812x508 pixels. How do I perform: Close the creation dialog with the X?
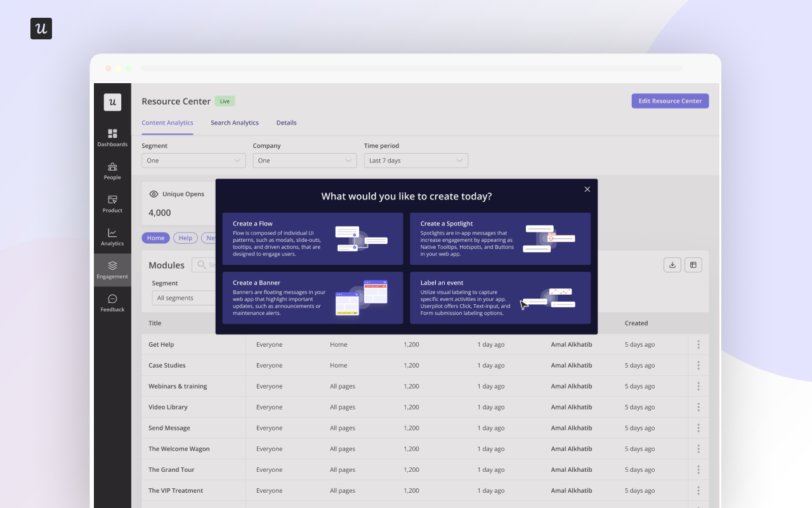click(587, 189)
